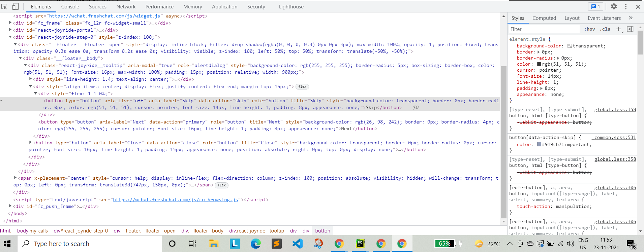This screenshot has height=252, width=644.
Task: Select the Next button element line
Action: pyautogui.click(x=268, y=125)
